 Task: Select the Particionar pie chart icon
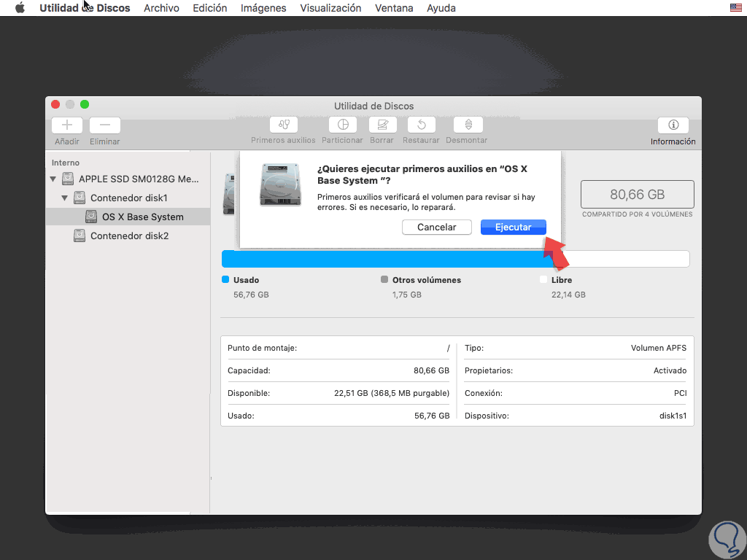click(343, 125)
